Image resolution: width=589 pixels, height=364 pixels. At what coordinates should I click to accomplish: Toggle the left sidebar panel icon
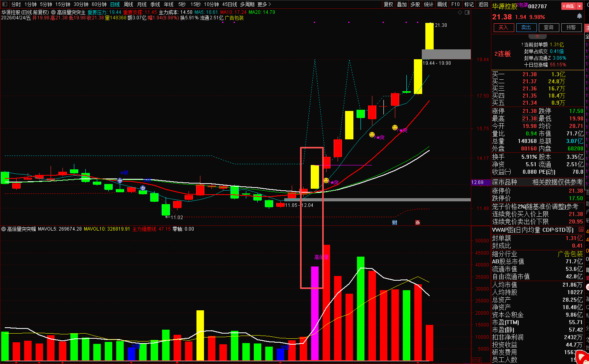point(4,4)
